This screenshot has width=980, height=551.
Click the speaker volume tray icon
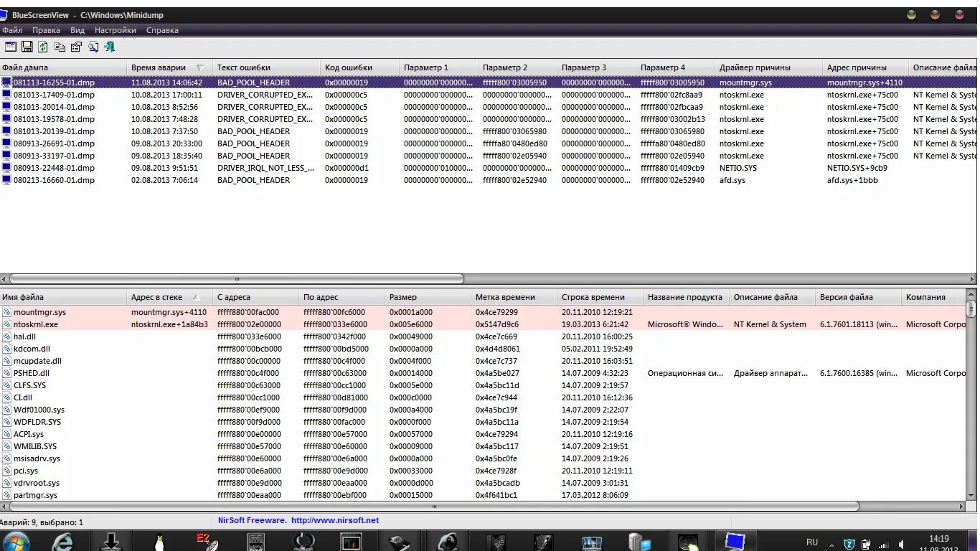click(901, 545)
